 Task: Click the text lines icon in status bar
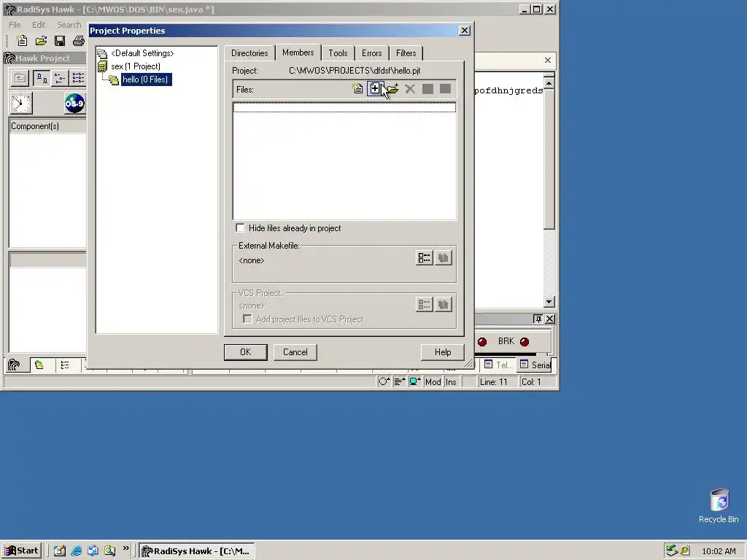(x=400, y=381)
